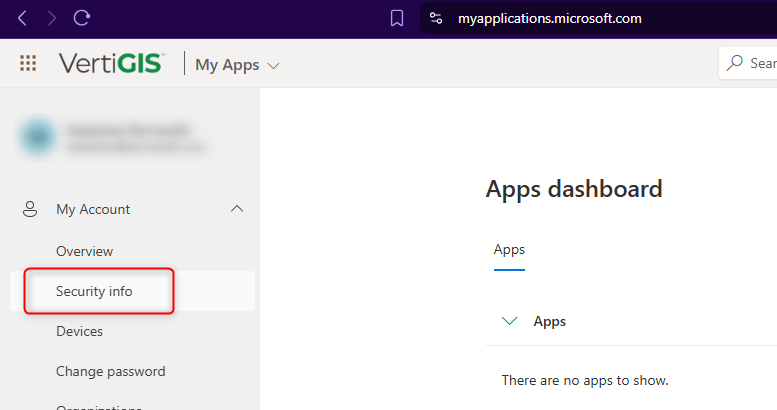Click the VertiGIS logo
Screen dimensions: 777x410
click(x=111, y=63)
